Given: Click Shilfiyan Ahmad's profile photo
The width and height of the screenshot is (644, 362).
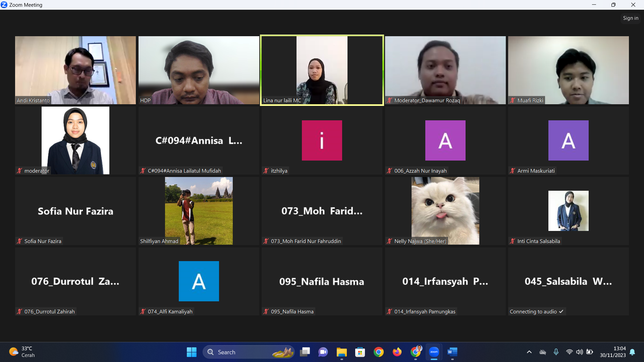Looking at the screenshot, I should tap(199, 211).
